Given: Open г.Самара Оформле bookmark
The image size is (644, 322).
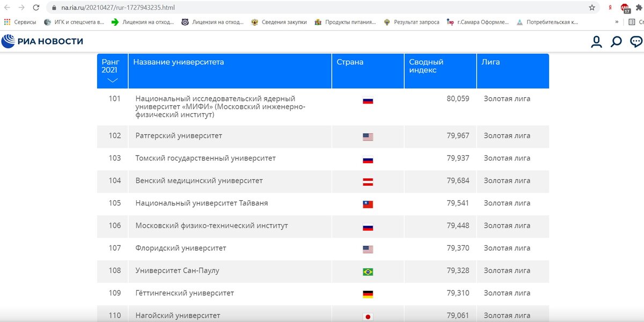Looking at the screenshot, I should click(x=478, y=22).
